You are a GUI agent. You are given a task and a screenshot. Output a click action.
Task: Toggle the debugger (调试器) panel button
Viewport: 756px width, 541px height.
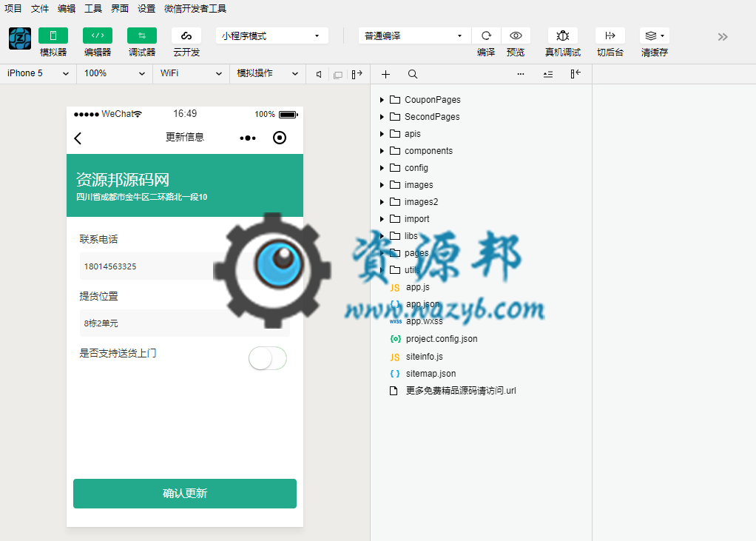pos(142,36)
